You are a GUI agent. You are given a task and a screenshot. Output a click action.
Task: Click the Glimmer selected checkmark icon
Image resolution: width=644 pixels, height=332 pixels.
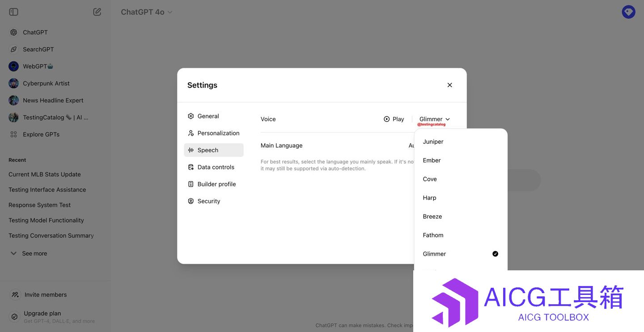pyautogui.click(x=495, y=254)
